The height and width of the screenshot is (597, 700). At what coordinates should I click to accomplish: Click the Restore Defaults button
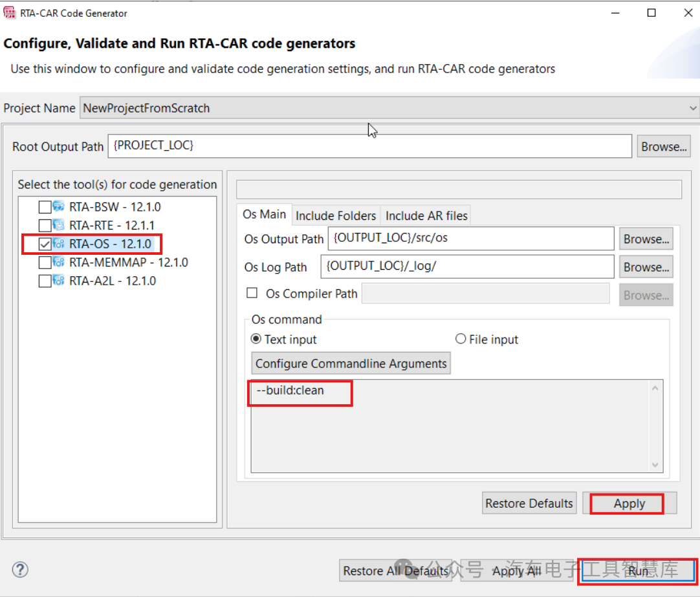pos(529,503)
